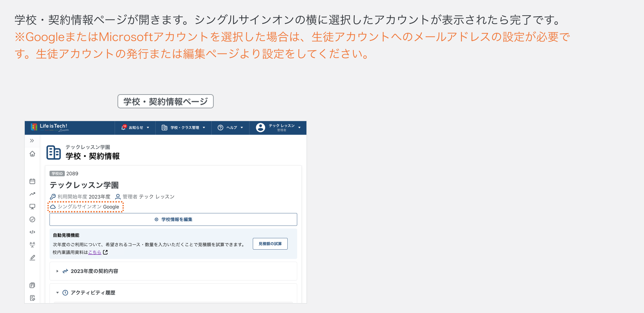Open the お知らせ notifications dropdown

pyautogui.click(x=135, y=127)
